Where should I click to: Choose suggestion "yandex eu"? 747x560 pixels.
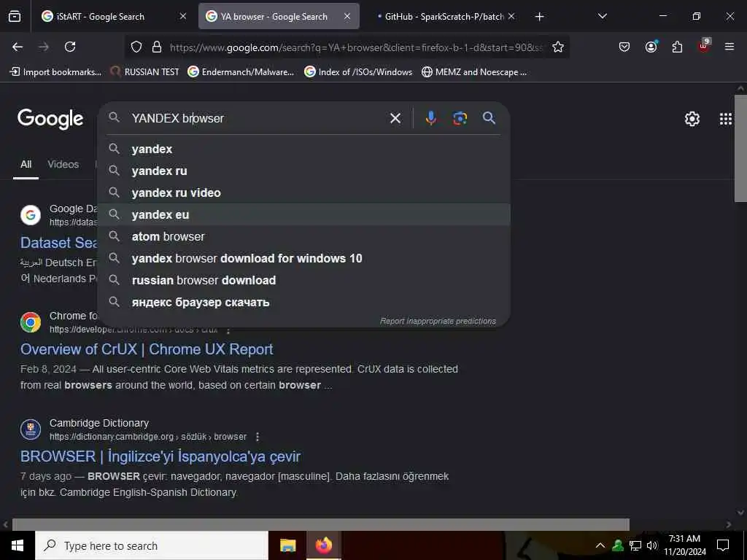304,215
